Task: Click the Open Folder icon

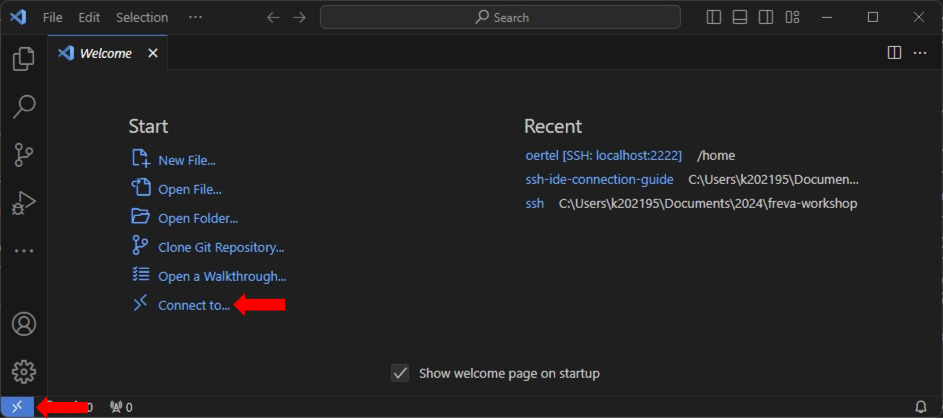Action: click(x=140, y=216)
